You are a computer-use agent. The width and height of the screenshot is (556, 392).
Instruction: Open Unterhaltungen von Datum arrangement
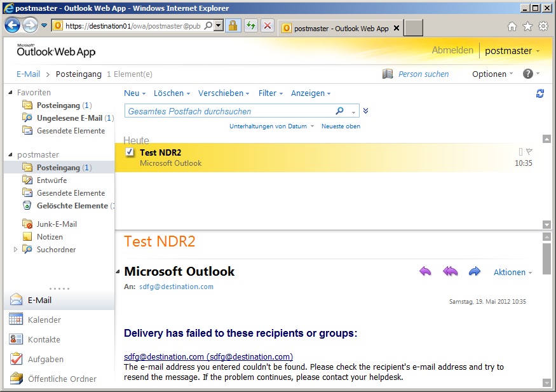(x=271, y=126)
